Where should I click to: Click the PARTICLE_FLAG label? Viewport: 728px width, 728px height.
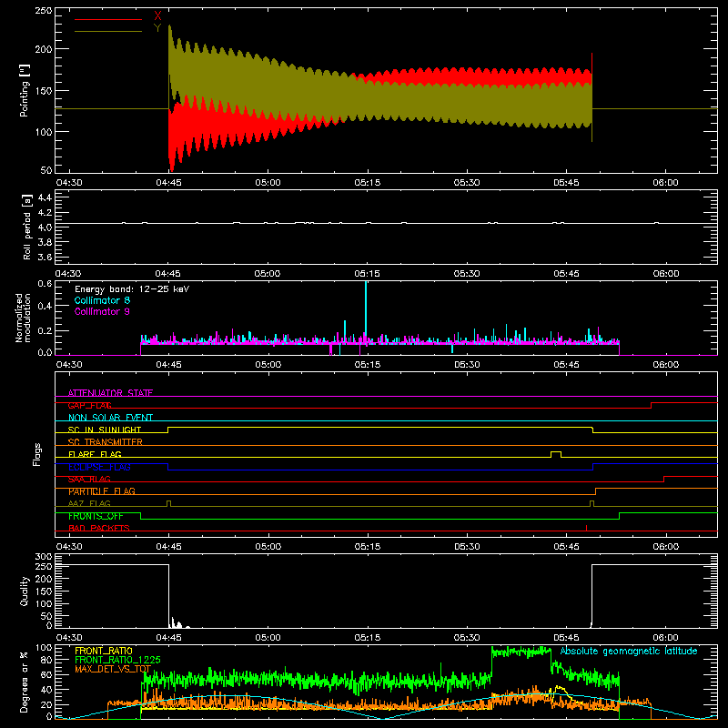pos(102,491)
